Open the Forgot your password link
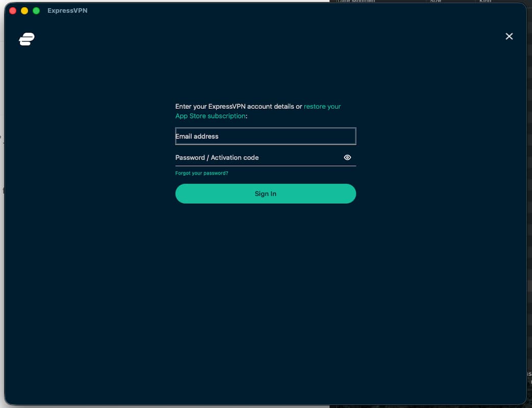 [201, 173]
